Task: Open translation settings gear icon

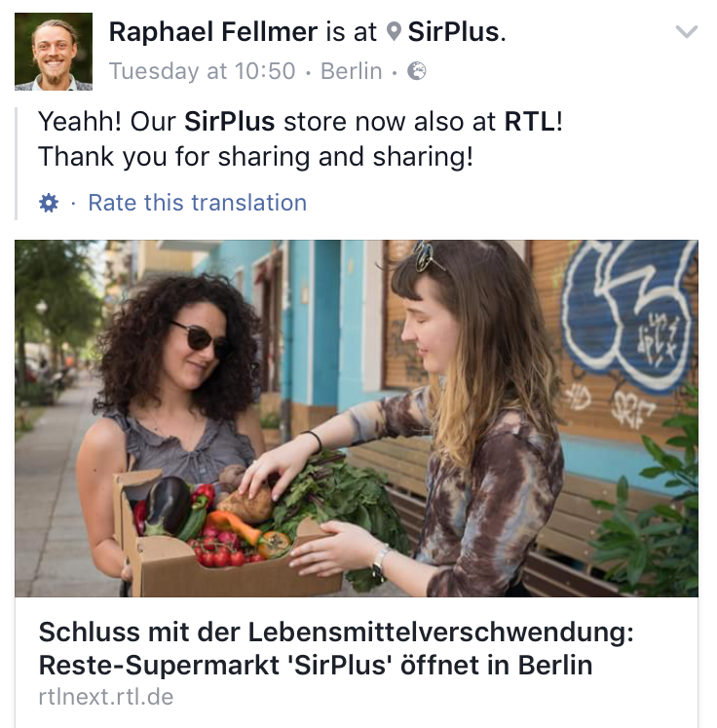Action: click(49, 203)
